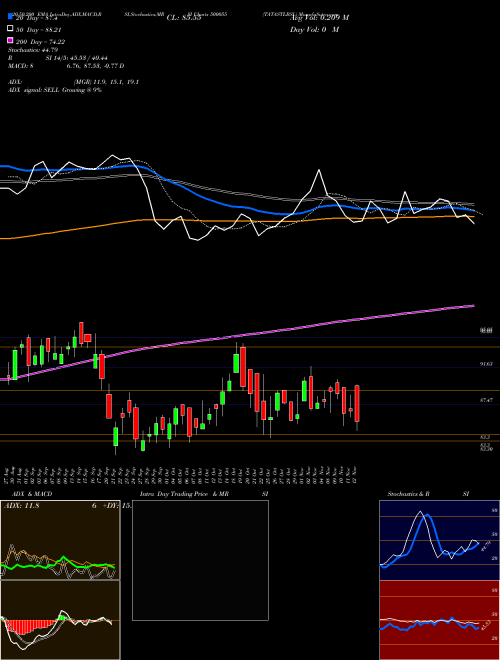Click the MACD histogram mini chart

pos(60,620)
